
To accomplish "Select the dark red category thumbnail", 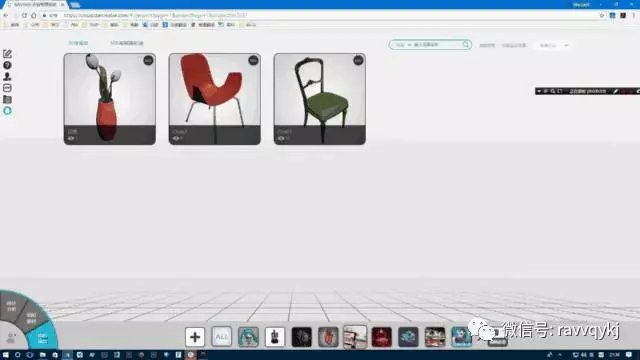I will [x=382, y=337].
